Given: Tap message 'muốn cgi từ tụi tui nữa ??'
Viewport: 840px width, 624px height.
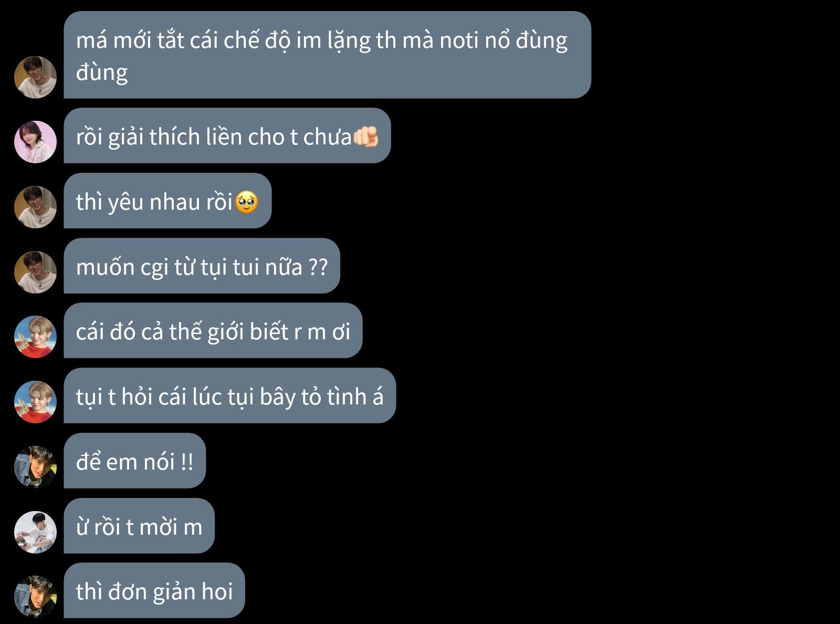Looking at the screenshot, I should coord(202,266).
